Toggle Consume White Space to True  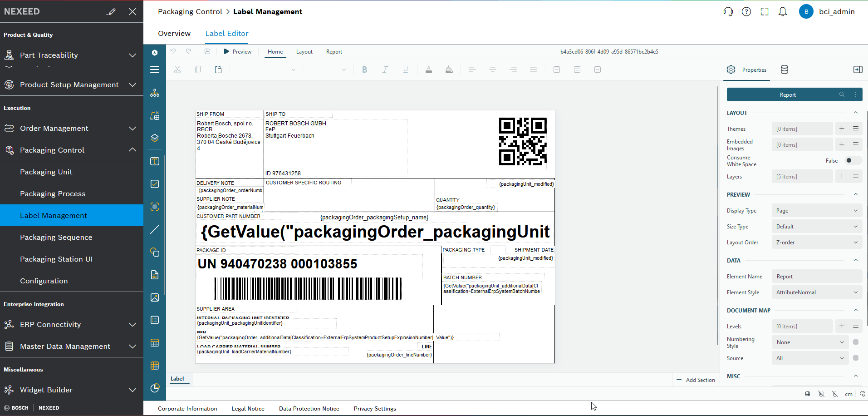pyautogui.click(x=852, y=160)
